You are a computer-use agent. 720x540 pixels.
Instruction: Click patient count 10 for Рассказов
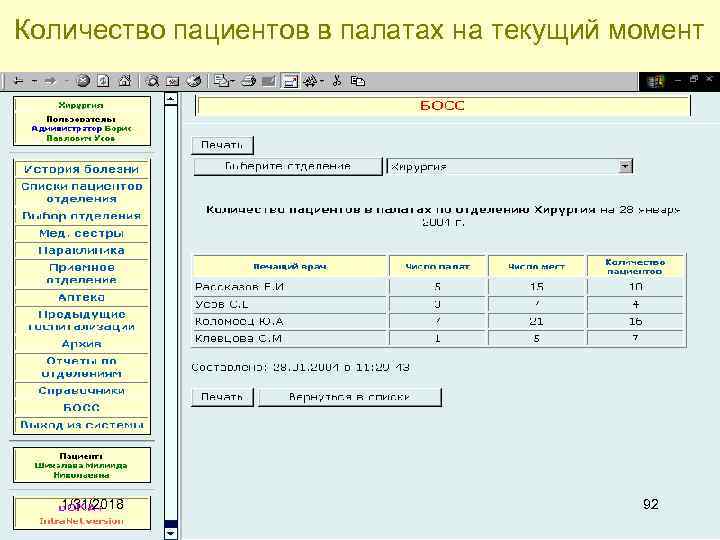point(636,287)
